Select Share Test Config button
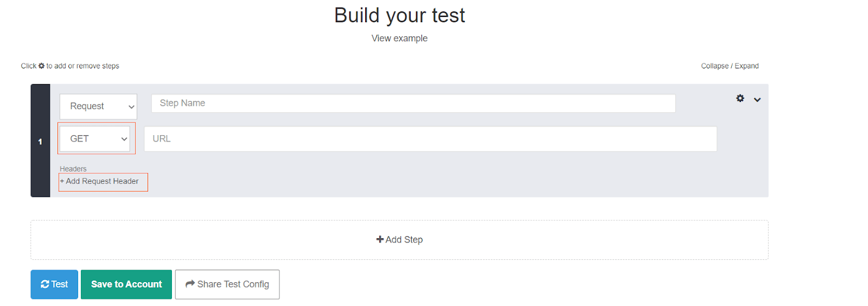This screenshot has width=868, height=306. click(x=227, y=284)
